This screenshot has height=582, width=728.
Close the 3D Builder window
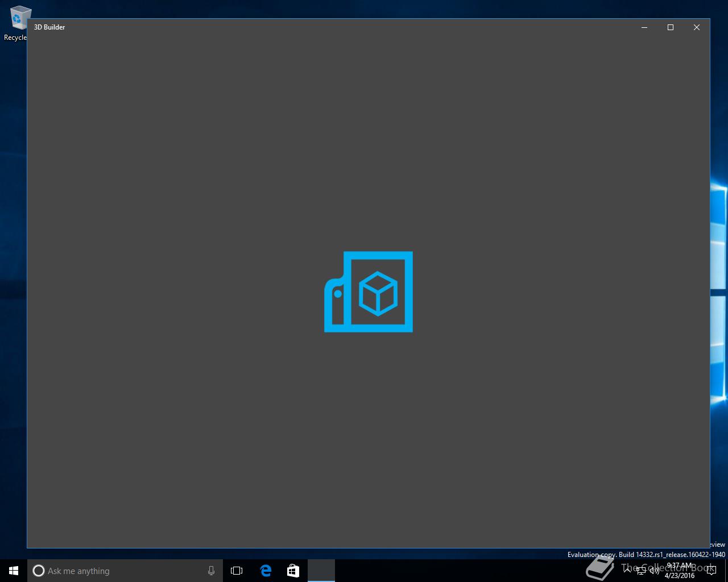[x=697, y=27]
